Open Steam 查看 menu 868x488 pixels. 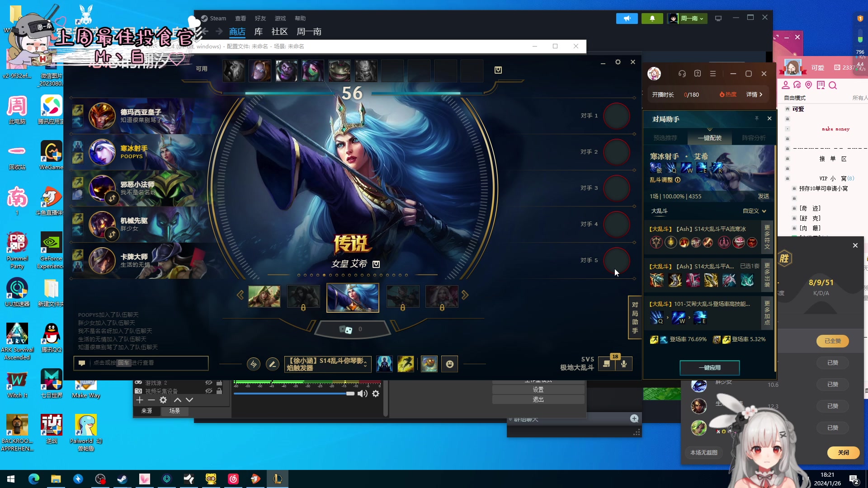[x=241, y=19]
